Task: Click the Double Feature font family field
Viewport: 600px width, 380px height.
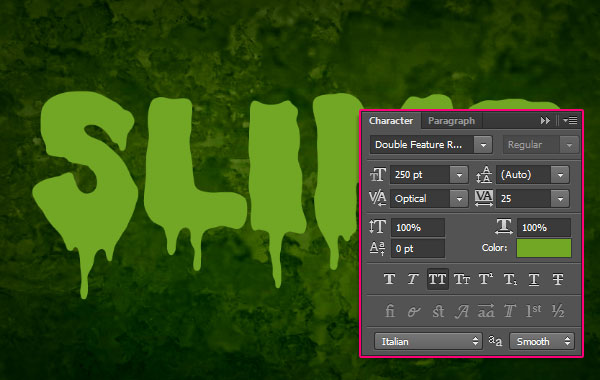Action: pyautogui.click(x=422, y=145)
